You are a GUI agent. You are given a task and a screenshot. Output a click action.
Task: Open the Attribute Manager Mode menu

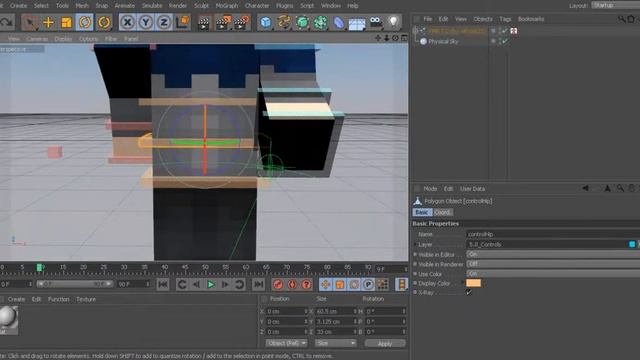click(x=430, y=189)
